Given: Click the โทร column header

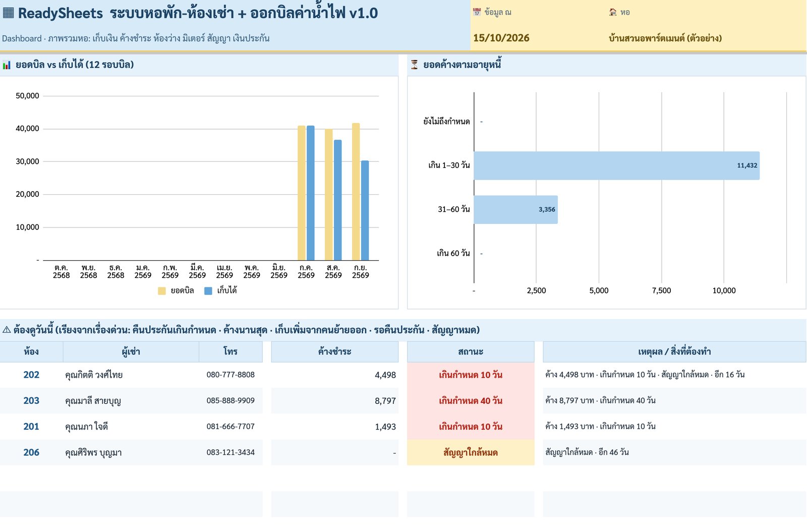Looking at the screenshot, I should click(230, 351).
